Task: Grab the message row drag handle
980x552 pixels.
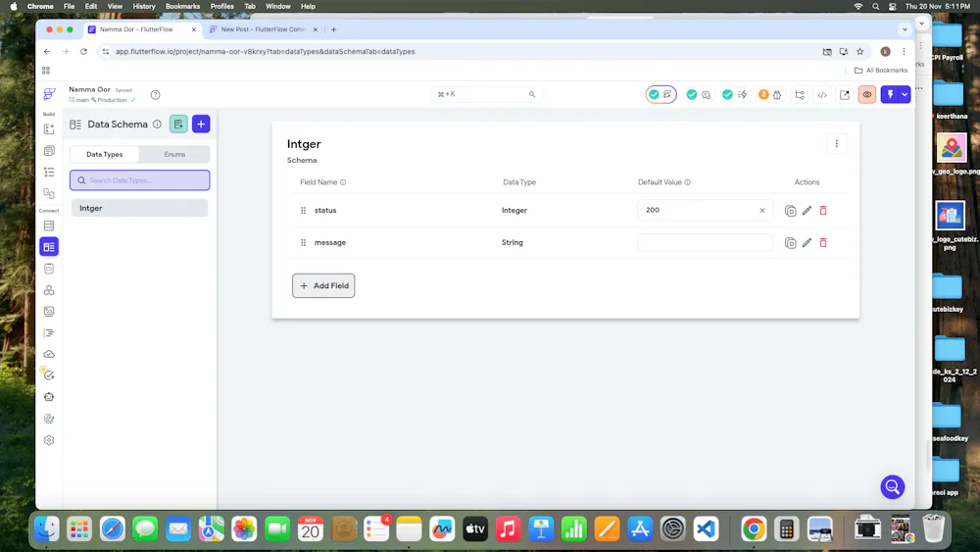Action: [303, 242]
